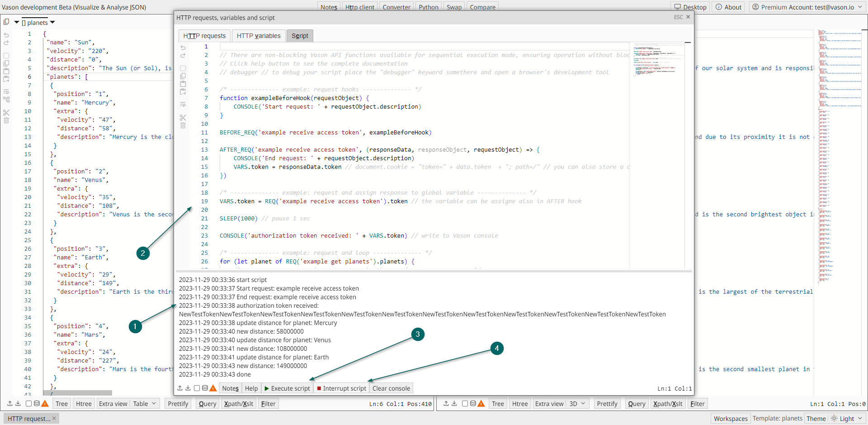Click Prettify in left editor toolbar

tap(178, 404)
